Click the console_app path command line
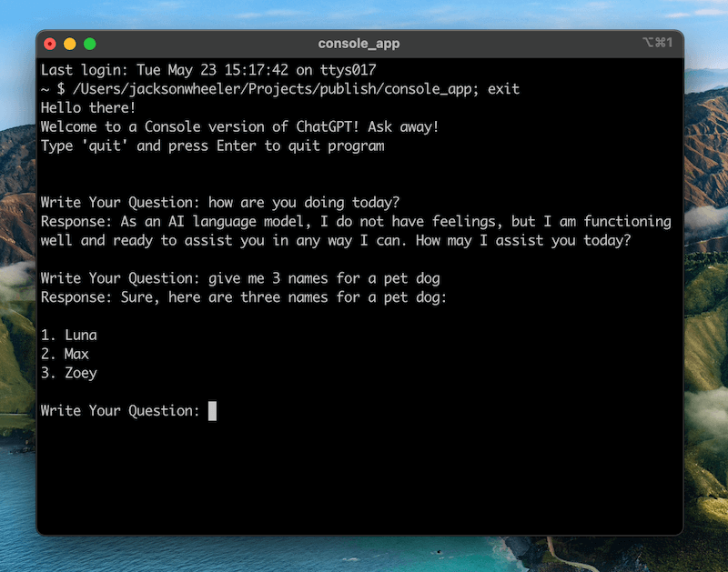The image size is (728, 572). (280, 89)
